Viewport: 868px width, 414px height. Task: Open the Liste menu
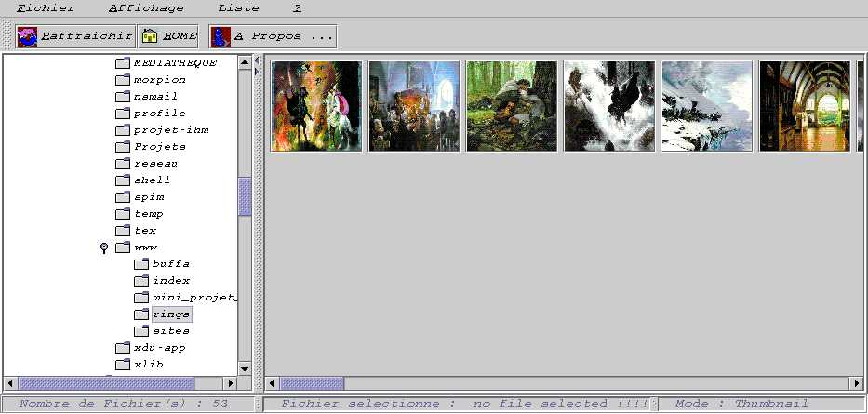coord(239,7)
